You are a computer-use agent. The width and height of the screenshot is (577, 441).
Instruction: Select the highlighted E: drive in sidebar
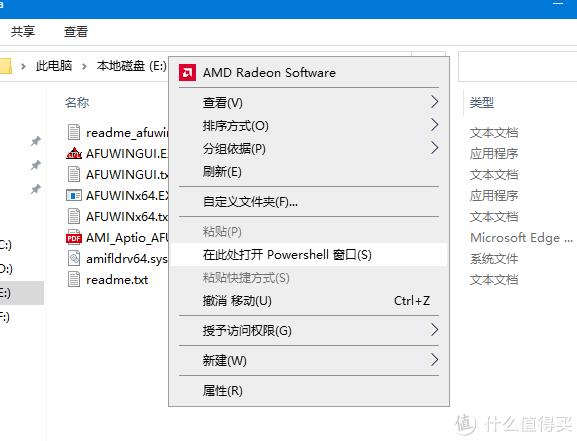pos(22,293)
